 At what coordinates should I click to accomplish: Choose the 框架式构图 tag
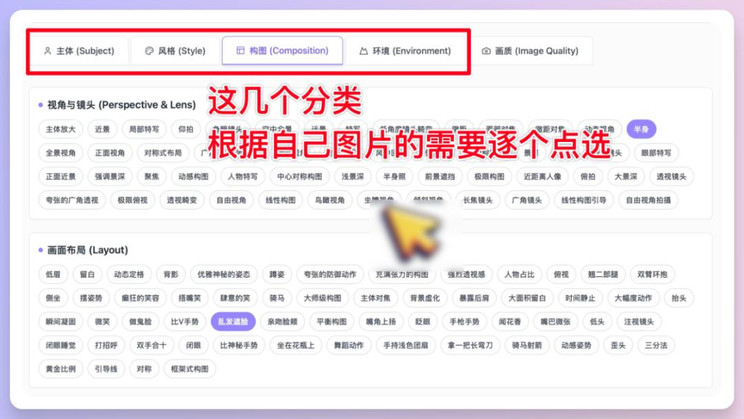click(x=189, y=369)
